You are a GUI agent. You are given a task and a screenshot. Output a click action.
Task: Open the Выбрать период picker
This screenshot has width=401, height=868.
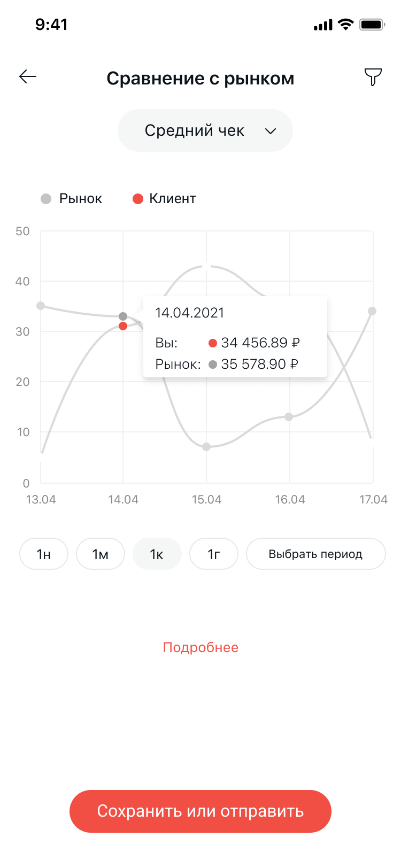tap(315, 554)
